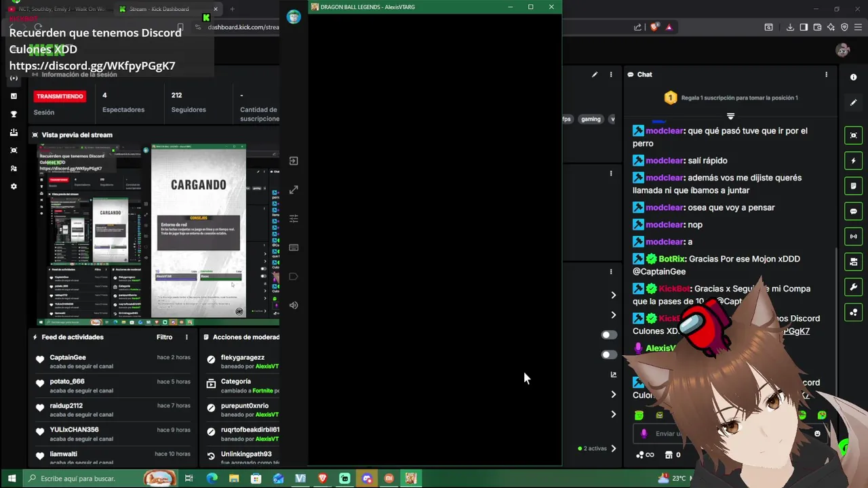Open three-dot menu of Feed de actividades
Image resolution: width=868 pixels, height=488 pixels.
186,337
